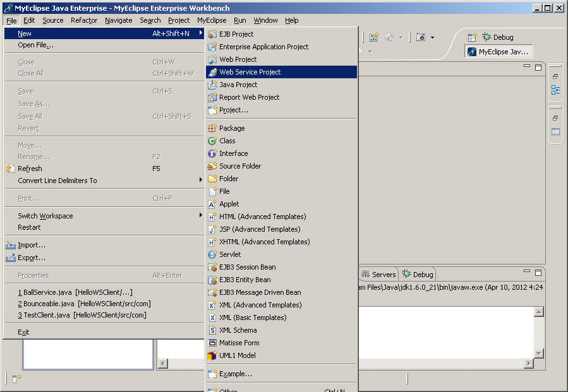The height and width of the screenshot is (392, 568).
Task: Click the Source Folder icon
Action: (212, 166)
